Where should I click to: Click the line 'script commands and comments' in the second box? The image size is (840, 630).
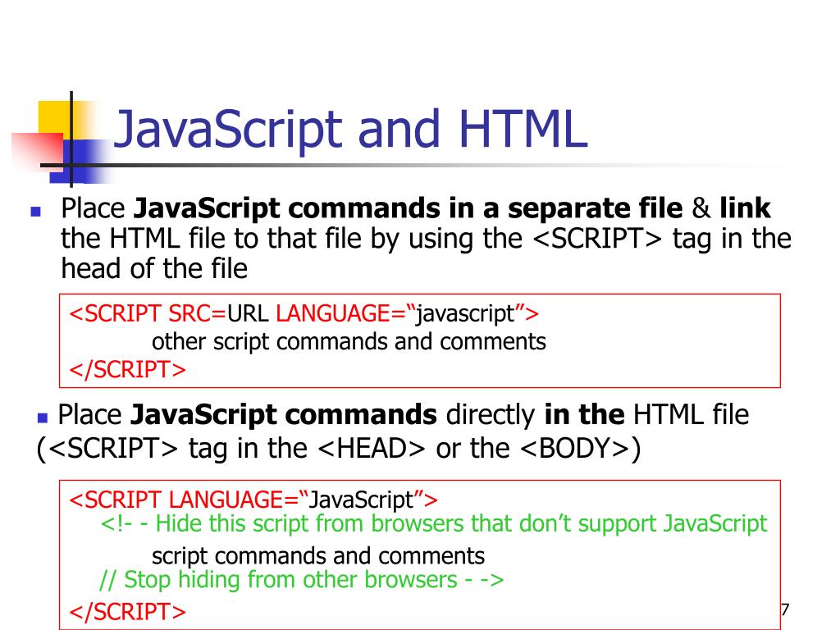[318, 556]
